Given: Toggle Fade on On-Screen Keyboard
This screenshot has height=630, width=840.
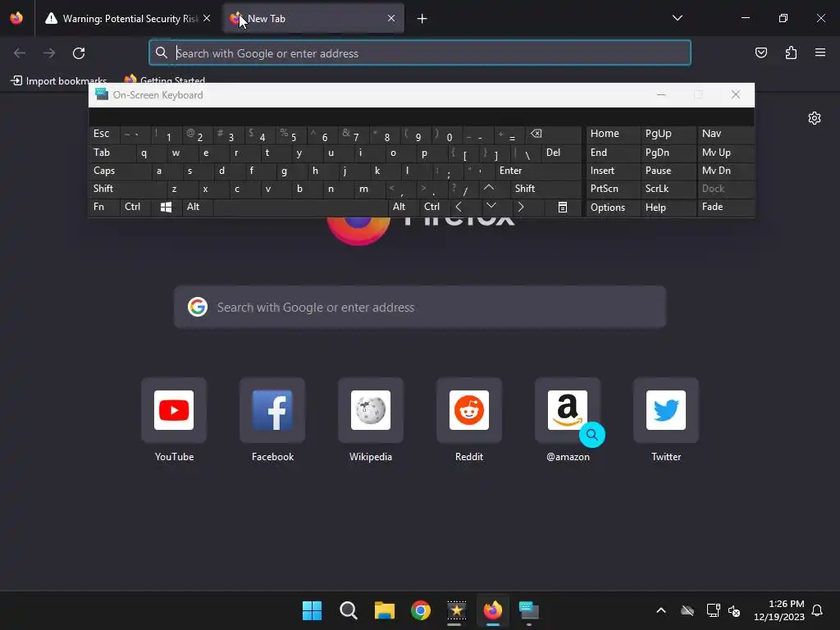Looking at the screenshot, I should tap(725, 208).
